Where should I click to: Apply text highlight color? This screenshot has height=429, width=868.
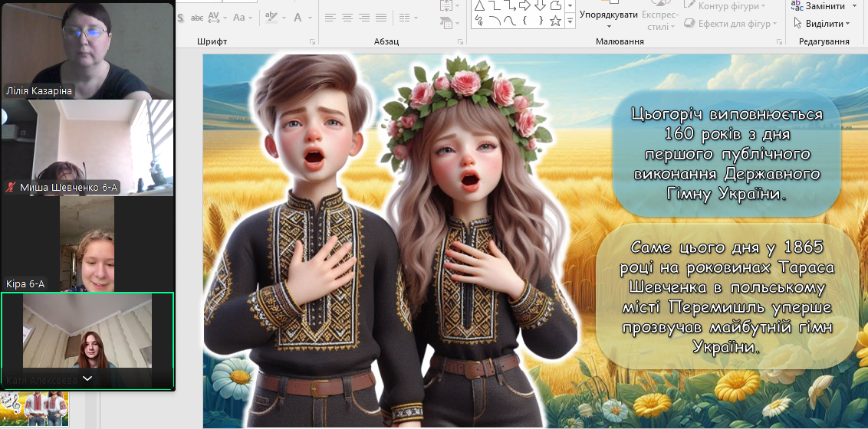tap(271, 18)
